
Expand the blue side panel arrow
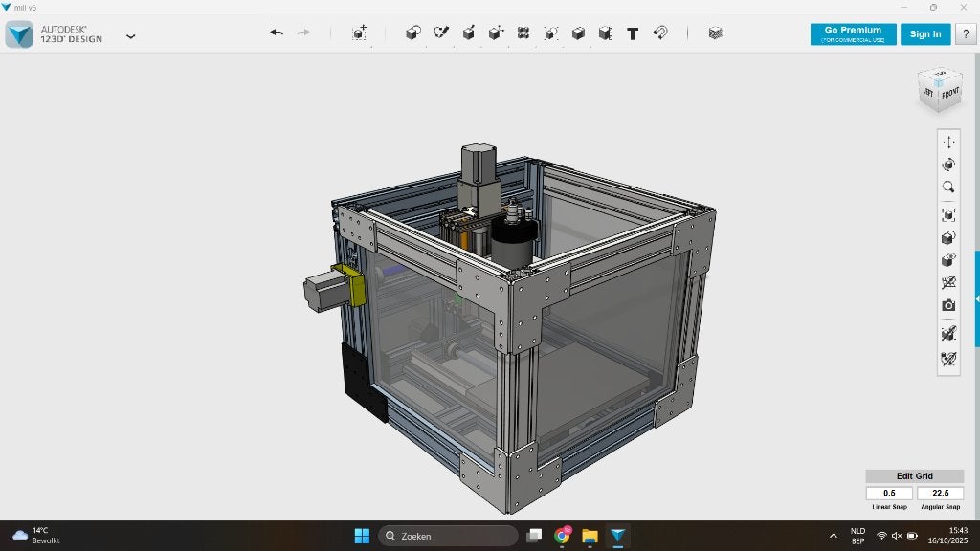977,299
